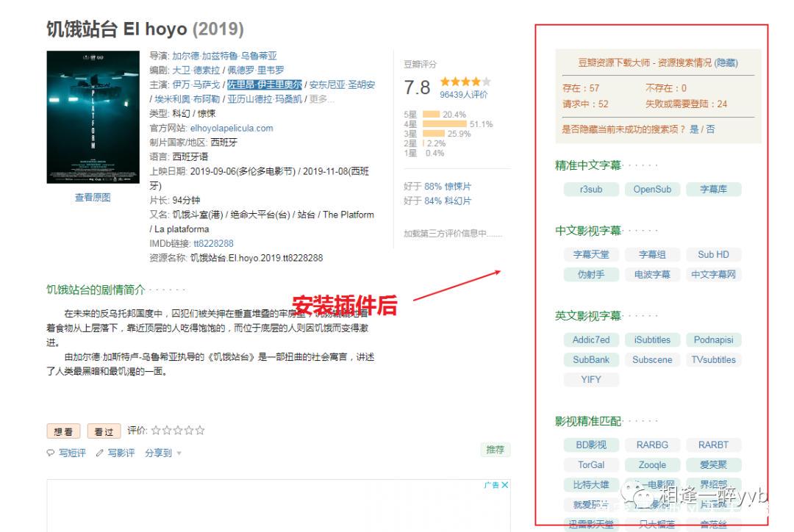Viewport: 794px width, 532px height.
Task: Open actor 安东尼亚·圣胡安 link
Action: pyautogui.click(x=342, y=85)
